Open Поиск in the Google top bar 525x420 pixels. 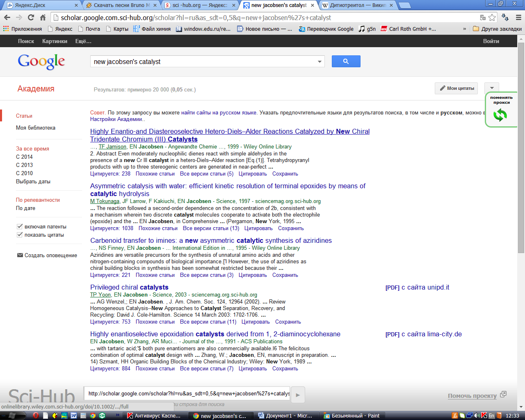point(26,41)
